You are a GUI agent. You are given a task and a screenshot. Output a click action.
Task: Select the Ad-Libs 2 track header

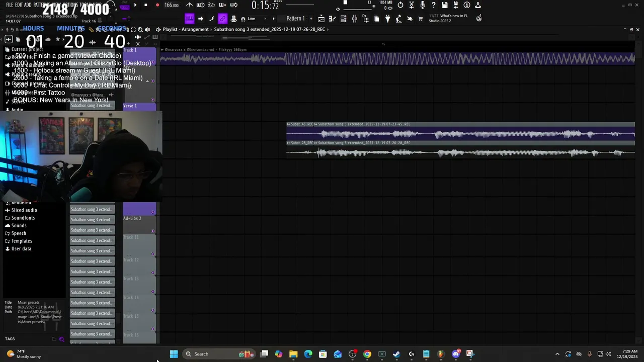[139, 224]
